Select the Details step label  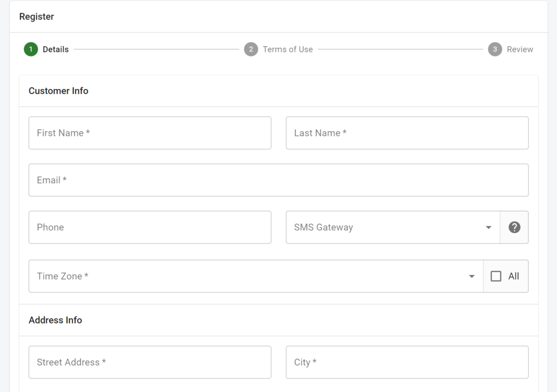[x=55, y=49]
